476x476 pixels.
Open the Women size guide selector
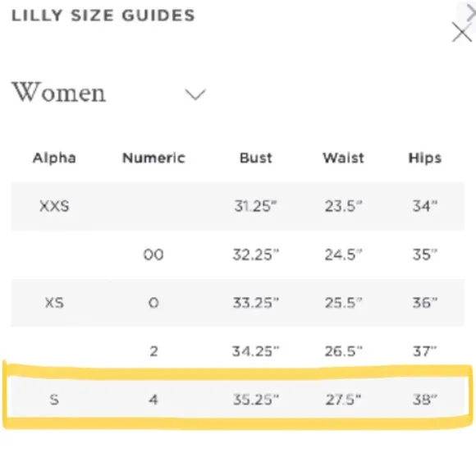click(x=108, y=93)
